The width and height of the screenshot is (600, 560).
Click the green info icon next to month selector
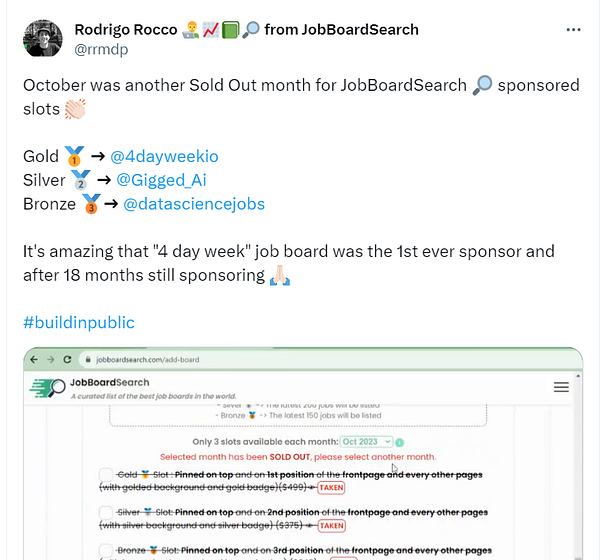pos(399,442)
